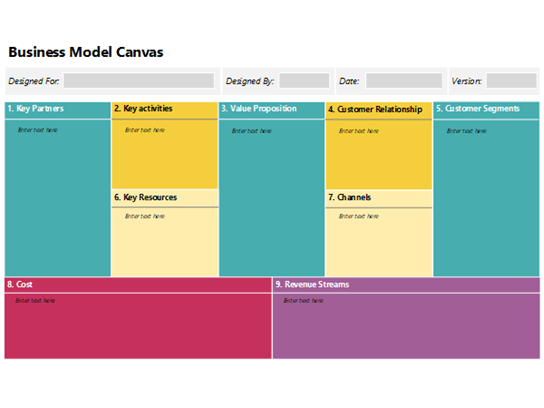The image size is (544, 408).
Task: Click the Business Model Canvas title
Action: point(86,52)
